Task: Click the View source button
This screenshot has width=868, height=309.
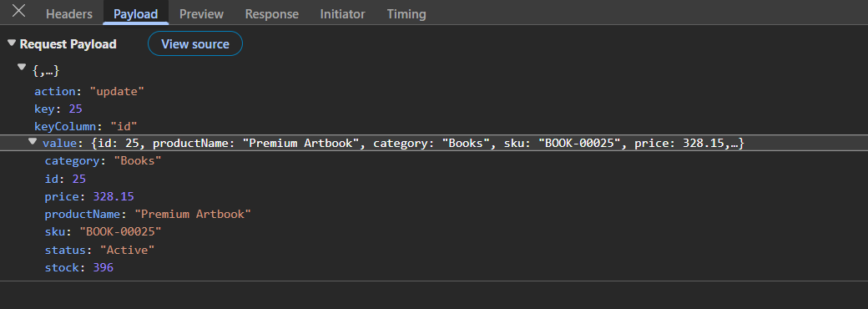Action: point(194,43)
